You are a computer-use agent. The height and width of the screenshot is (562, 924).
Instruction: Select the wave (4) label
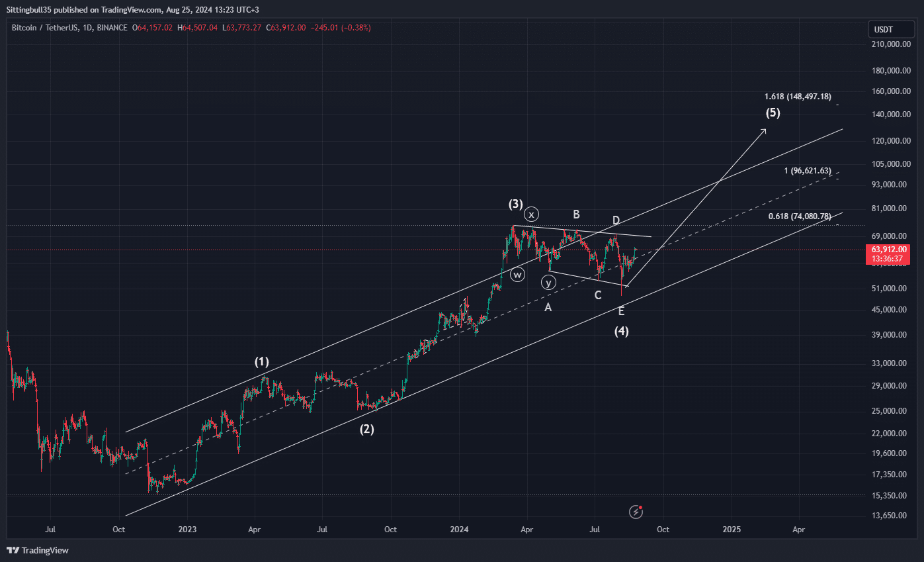621,331
